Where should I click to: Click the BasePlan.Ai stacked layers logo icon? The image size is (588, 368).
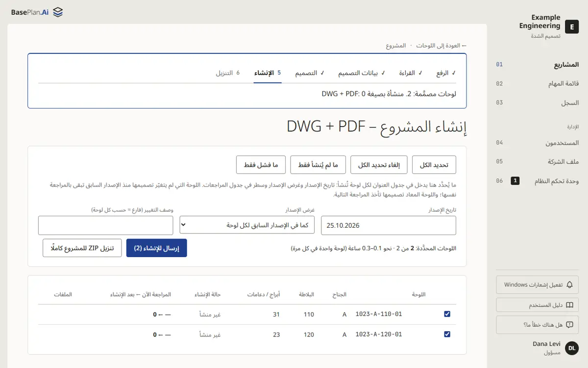(58, 12)
